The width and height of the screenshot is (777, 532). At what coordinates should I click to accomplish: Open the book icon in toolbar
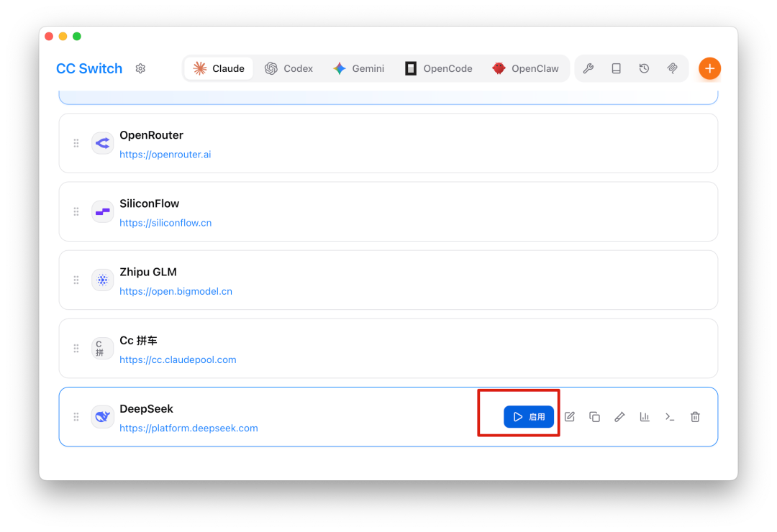(x=616, y=68)
